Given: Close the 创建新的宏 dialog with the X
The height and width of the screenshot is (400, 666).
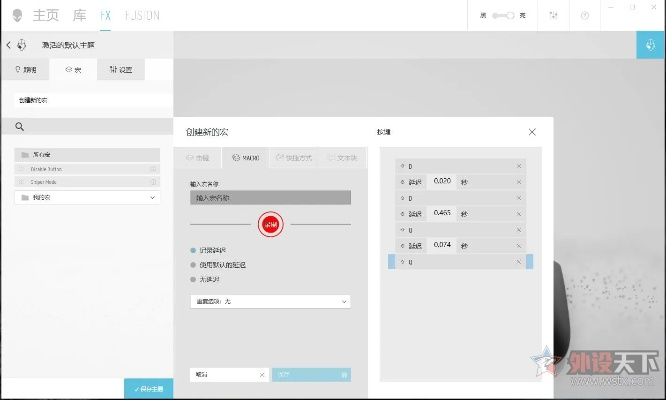Looking at the screenshot, I should click(x=532, y=132).
